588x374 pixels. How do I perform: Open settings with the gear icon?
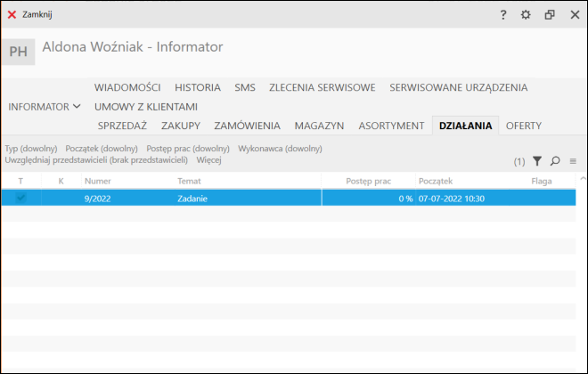click(526, 14)
